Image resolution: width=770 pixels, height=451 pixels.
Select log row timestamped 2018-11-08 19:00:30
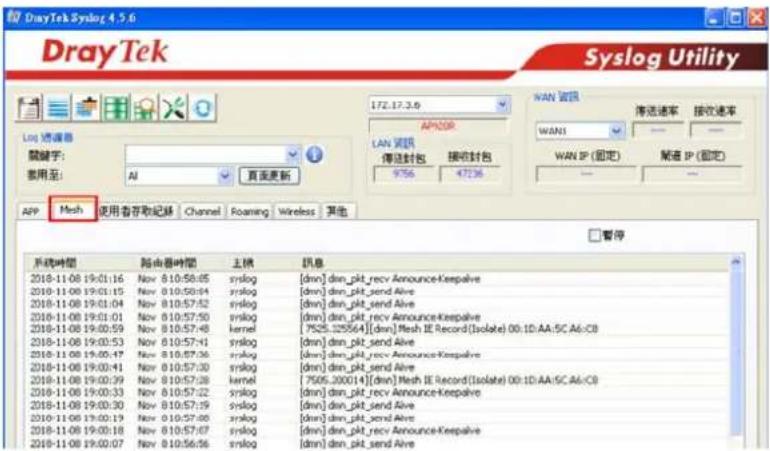pos(377,405)
